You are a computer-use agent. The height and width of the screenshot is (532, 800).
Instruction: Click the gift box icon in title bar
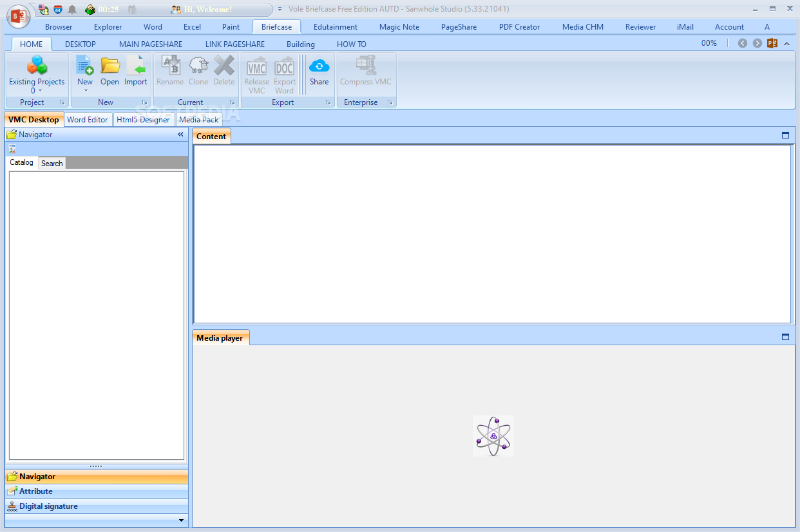point(131,9)
